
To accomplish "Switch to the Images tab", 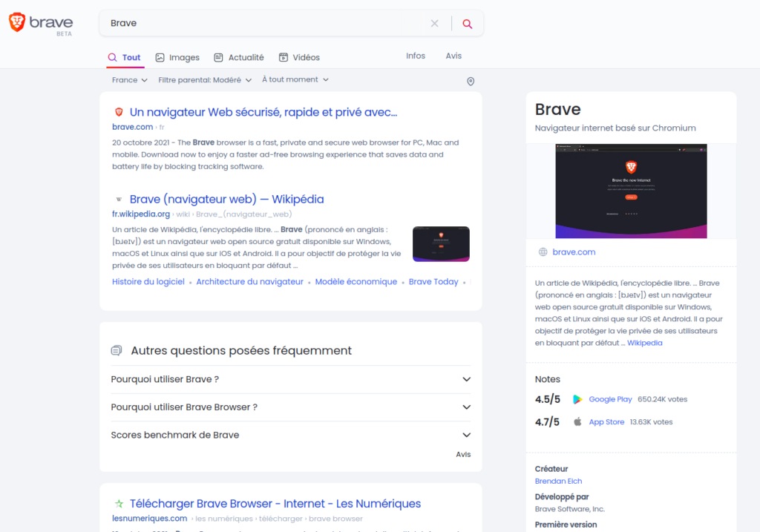I will [177, 57].
